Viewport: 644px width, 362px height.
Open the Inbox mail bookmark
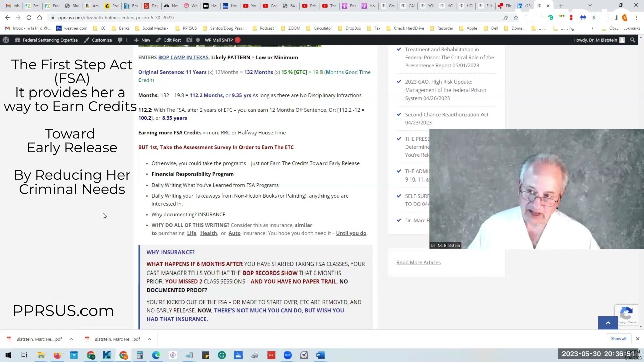(x=28, y=28)
